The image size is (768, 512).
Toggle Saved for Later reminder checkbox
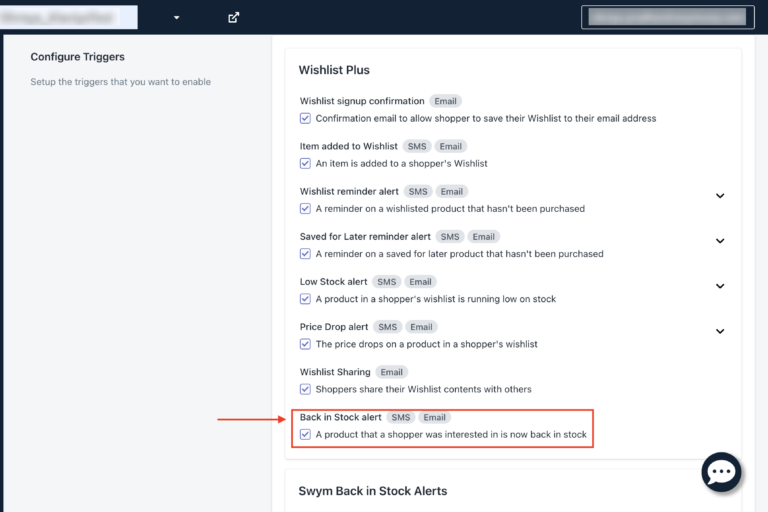[305, 254]
